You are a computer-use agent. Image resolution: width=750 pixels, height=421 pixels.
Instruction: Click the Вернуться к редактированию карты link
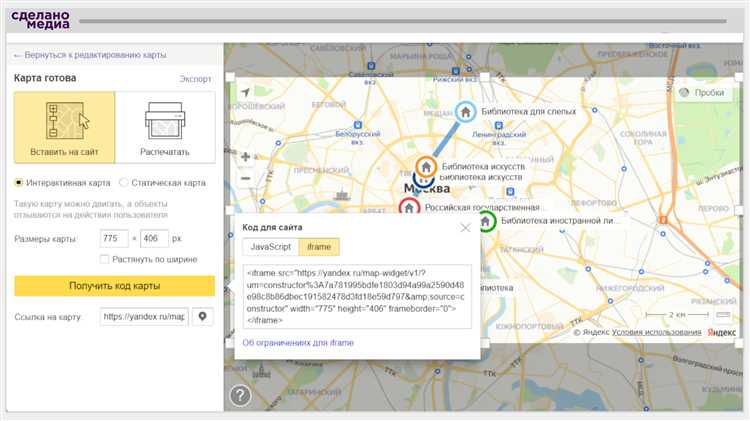90,55
